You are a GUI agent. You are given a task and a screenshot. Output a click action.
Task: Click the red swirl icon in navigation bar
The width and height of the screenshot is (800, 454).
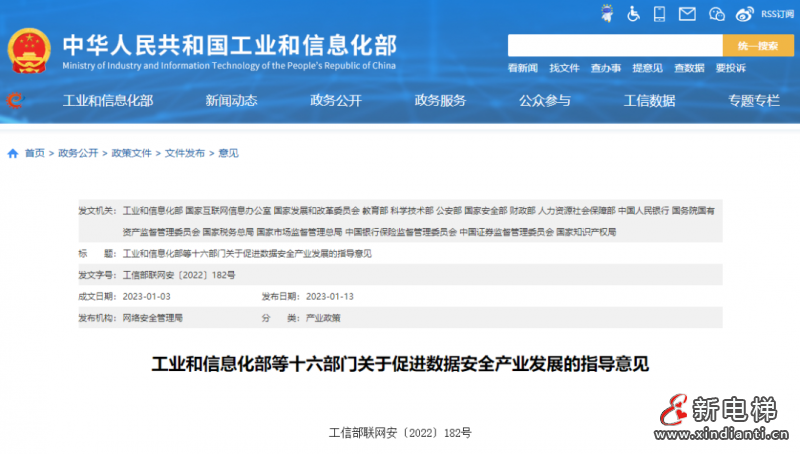pyautogui.click(x=15, y=100)
